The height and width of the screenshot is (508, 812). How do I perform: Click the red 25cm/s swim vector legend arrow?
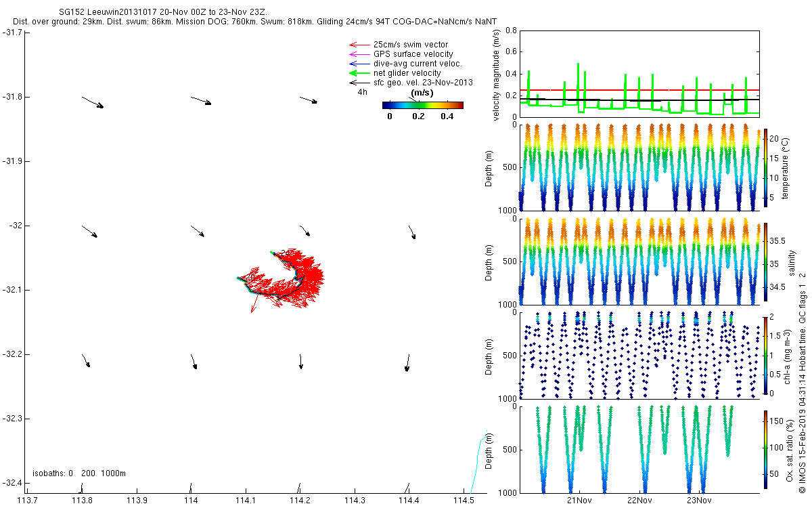[x=359, y=45]
